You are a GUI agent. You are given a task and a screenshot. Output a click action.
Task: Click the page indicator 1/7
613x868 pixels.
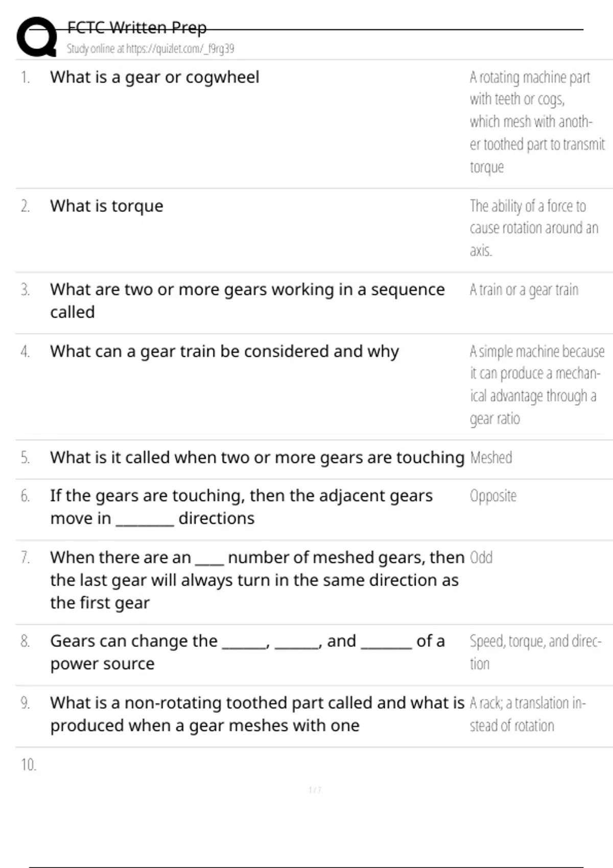click(315, 790)
